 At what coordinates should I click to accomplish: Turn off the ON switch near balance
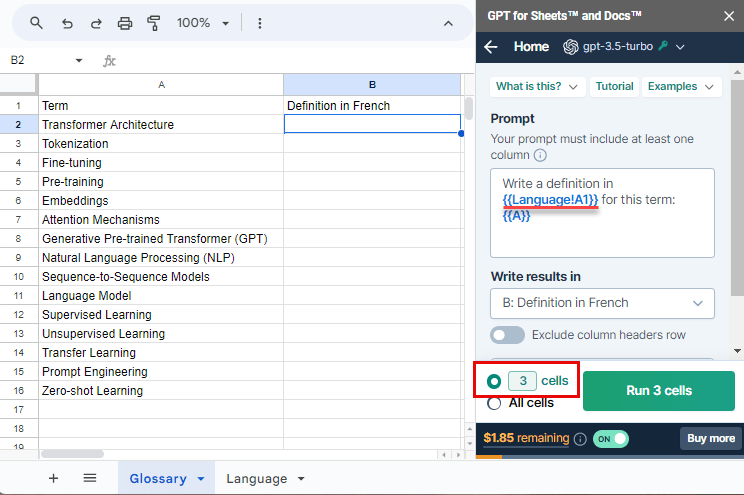[x=611, y=439]
